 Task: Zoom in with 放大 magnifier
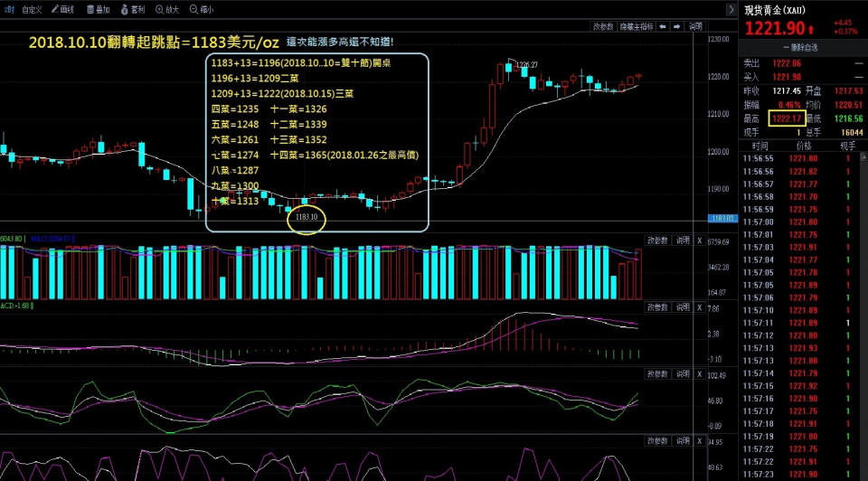click(166, 9)
